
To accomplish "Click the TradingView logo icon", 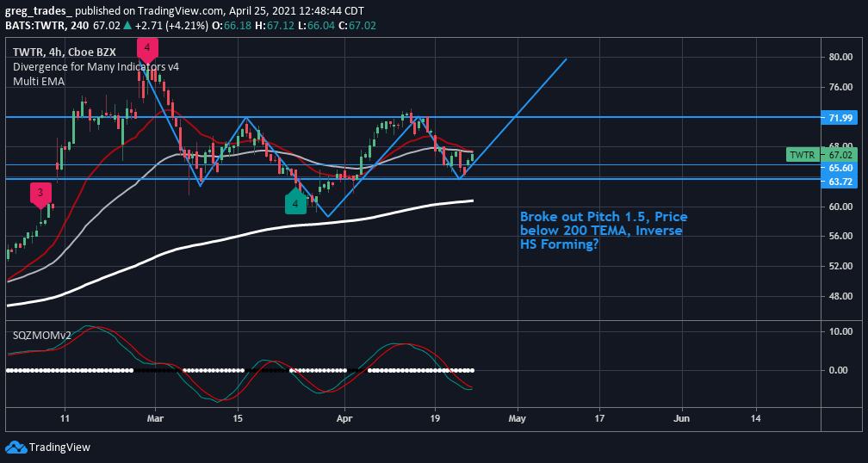I will (x=15, y=448).
